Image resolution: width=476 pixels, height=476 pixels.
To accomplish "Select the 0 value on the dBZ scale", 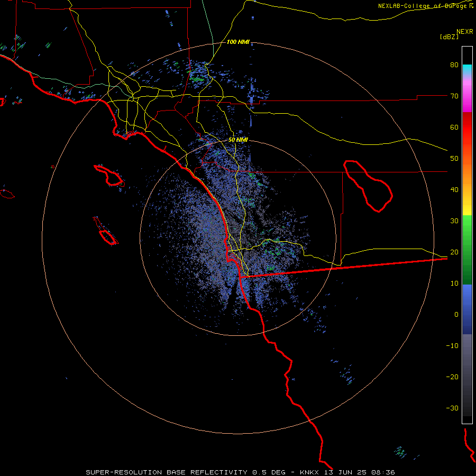I will [x=456, y=315].
